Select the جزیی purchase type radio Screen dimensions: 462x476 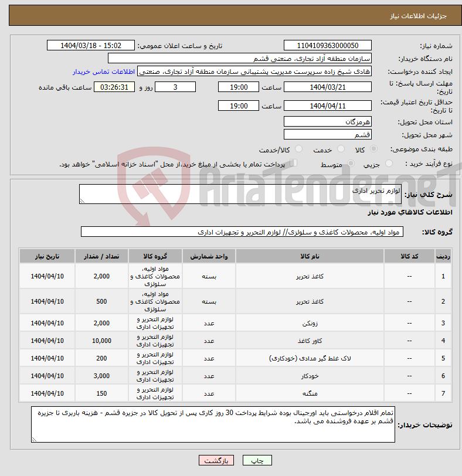click(x=389, y=164)
